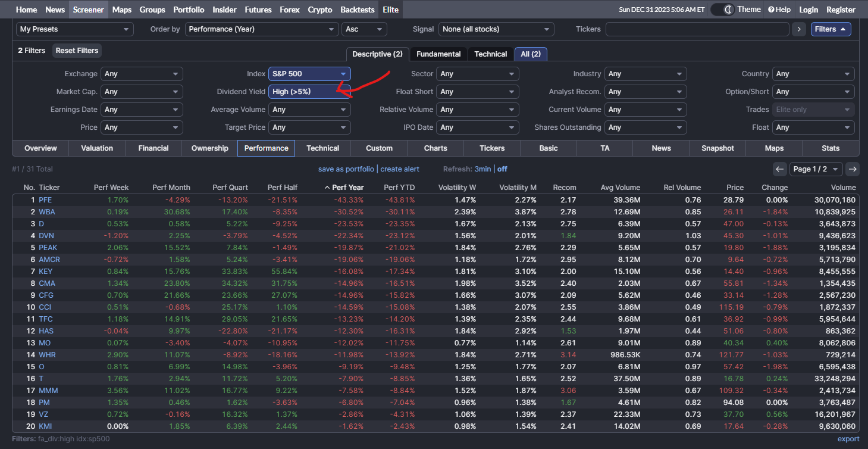The image size is (868, 449).
Task: Open the PFE ticker link
Action: click(45, 200)
